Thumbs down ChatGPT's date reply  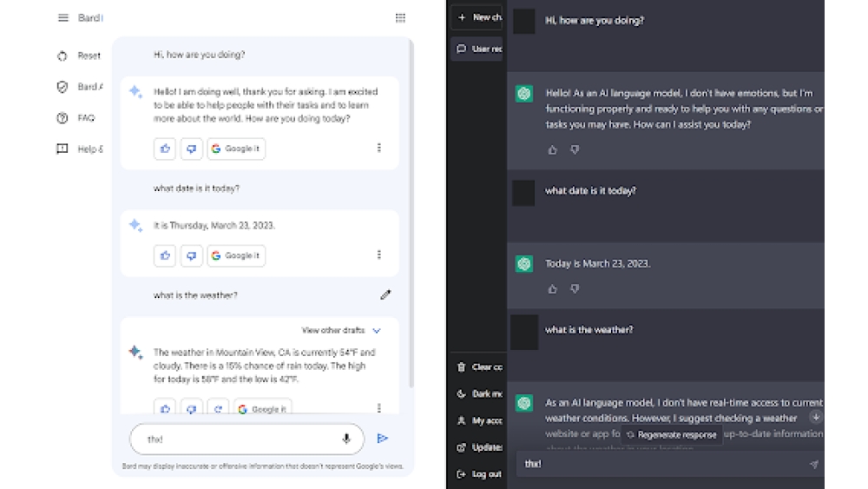(575, 288)
